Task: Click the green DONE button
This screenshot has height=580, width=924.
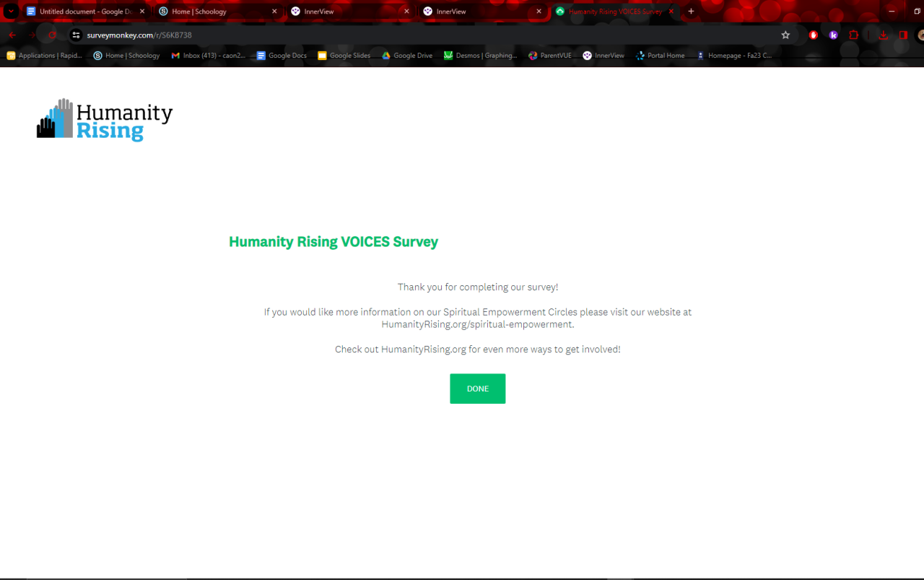Action: coord(477,389)
